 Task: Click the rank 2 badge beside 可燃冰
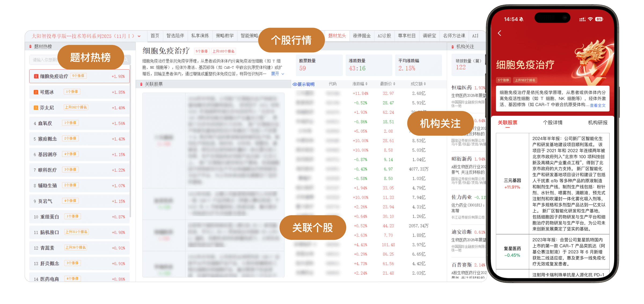coord(36,92)
